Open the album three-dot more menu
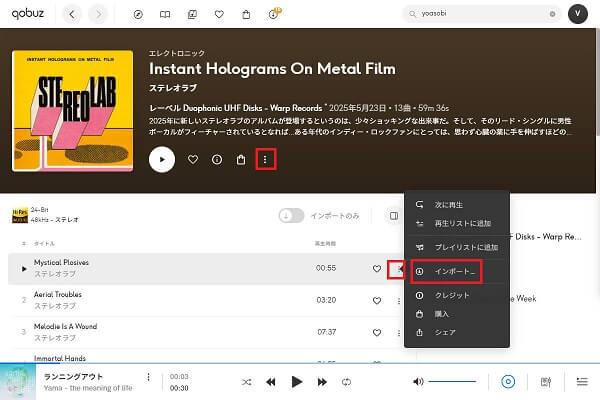 point(265,159)
